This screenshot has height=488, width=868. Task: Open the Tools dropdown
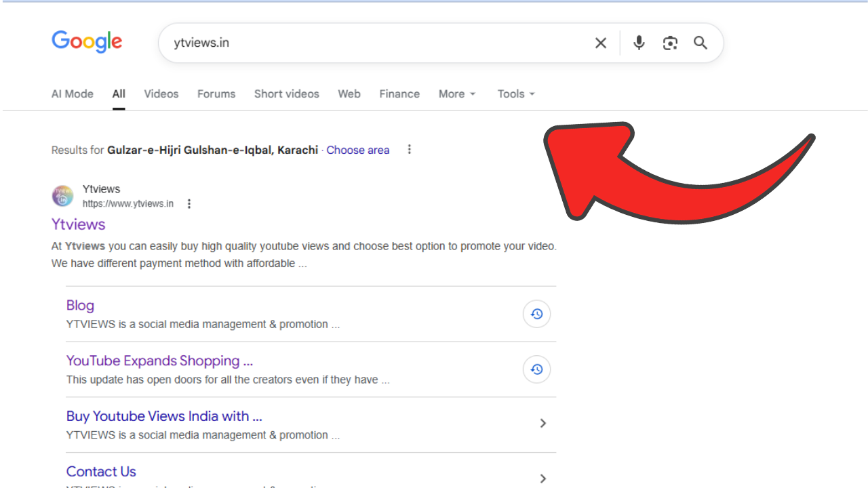pos(516,94)
